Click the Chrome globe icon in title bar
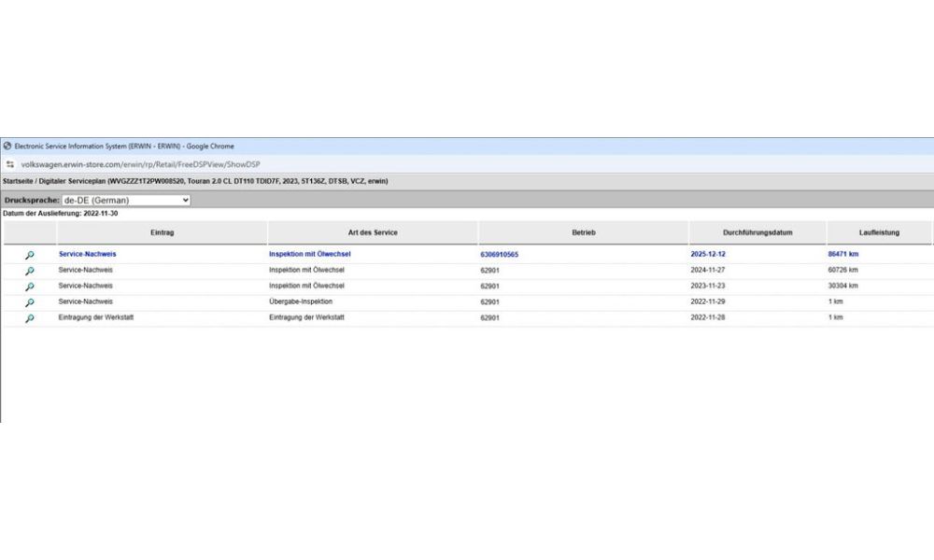 click(x=7, y=146)
